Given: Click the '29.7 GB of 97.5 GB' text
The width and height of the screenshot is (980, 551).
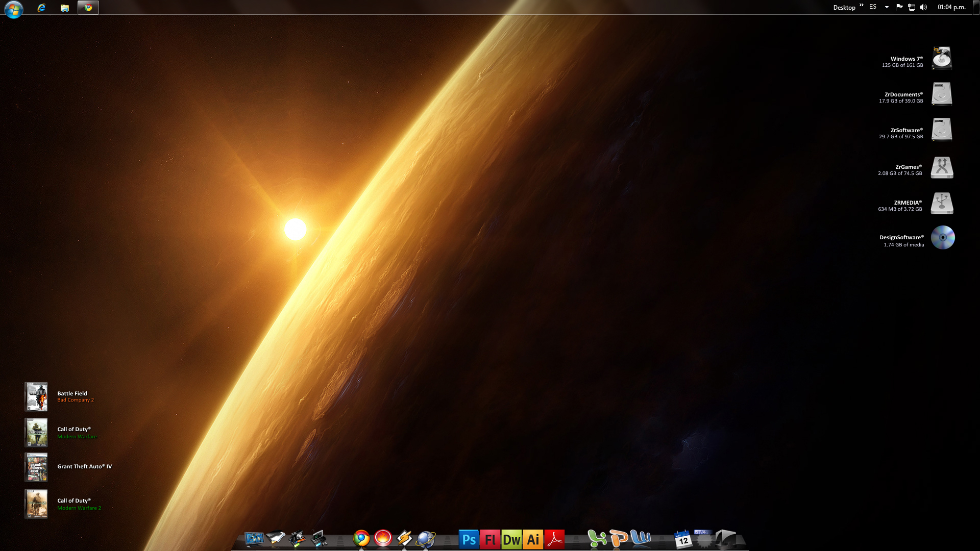Looking at the screenshot, I should click(901, 137).
